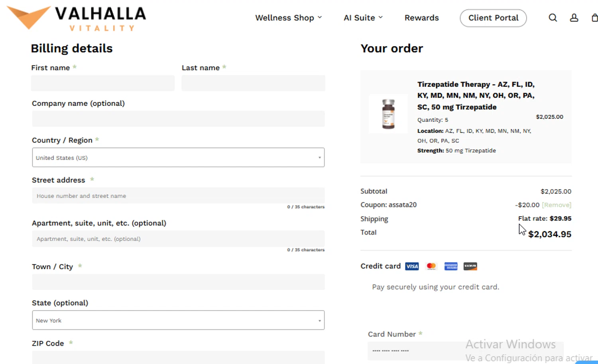The image size is (598, 364).
Task: Open the search magnifier icon
Action: 553,18
